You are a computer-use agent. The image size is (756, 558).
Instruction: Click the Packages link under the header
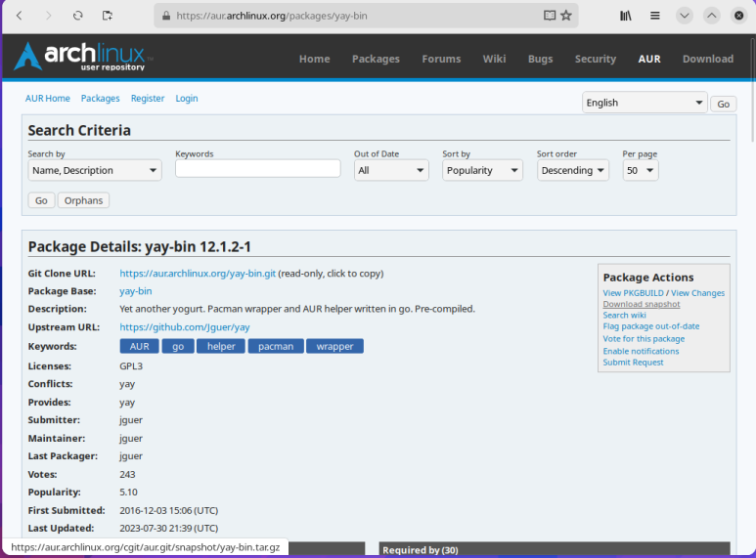point(101,99)
